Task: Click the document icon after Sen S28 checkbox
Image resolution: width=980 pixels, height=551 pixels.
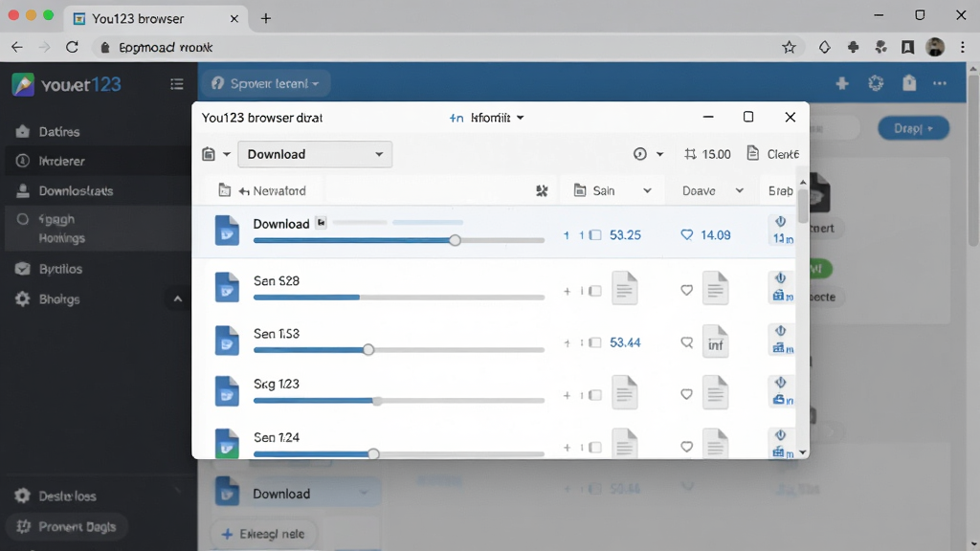Action: [624, 288]
